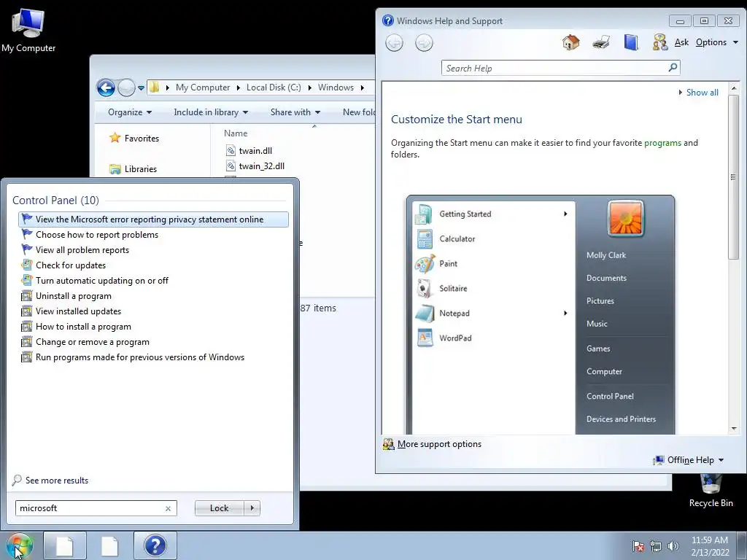Click the network tray icon

tap(656, 546)
